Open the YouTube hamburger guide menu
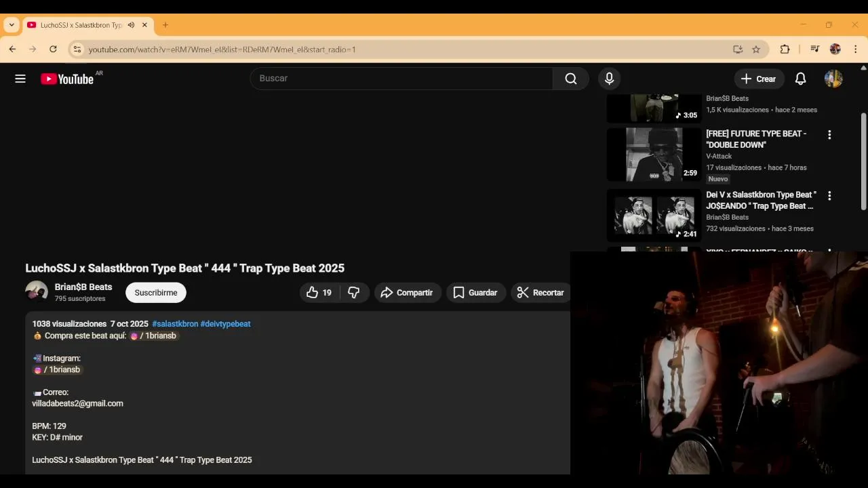Viewport: 868px width, 488px height. (20, 79)
